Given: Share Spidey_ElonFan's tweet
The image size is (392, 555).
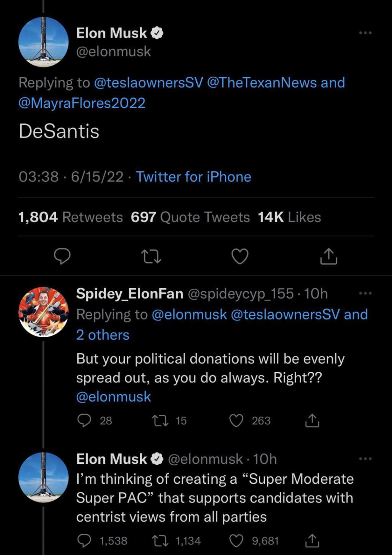Looking at the screenshot, I should [x=312, y=420].
